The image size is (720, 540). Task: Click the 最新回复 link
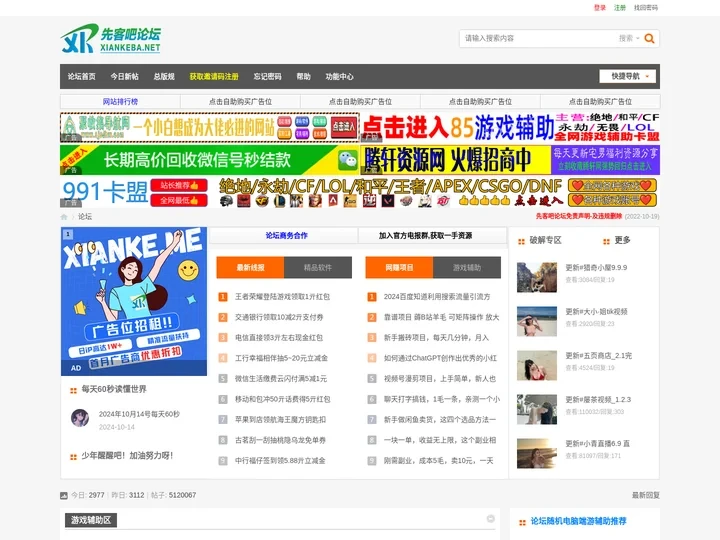646,495
